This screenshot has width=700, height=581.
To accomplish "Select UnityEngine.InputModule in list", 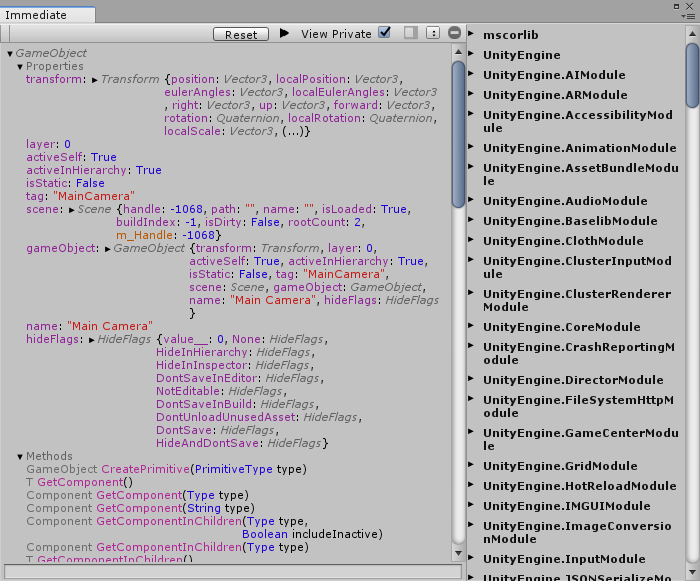I will click(x=564, y=559).
